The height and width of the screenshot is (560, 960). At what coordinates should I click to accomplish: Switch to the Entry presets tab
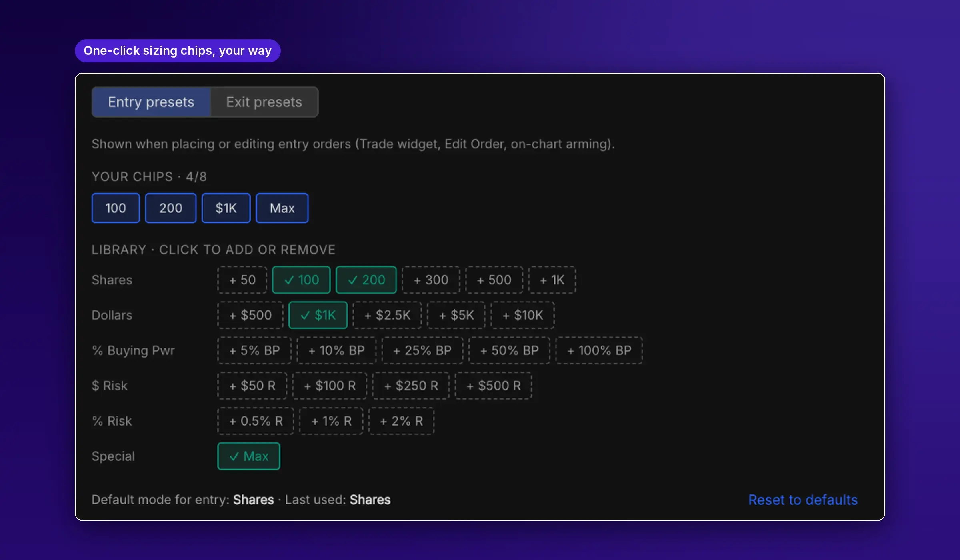click(151, 102)
